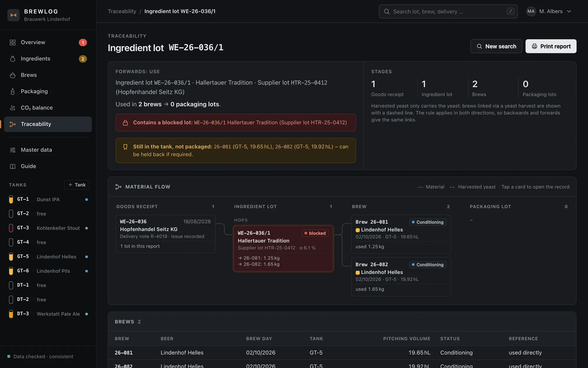Click the search magnifier icon in the top bar
This screenshot has width=588, height=368.
(x=387, y=11)
